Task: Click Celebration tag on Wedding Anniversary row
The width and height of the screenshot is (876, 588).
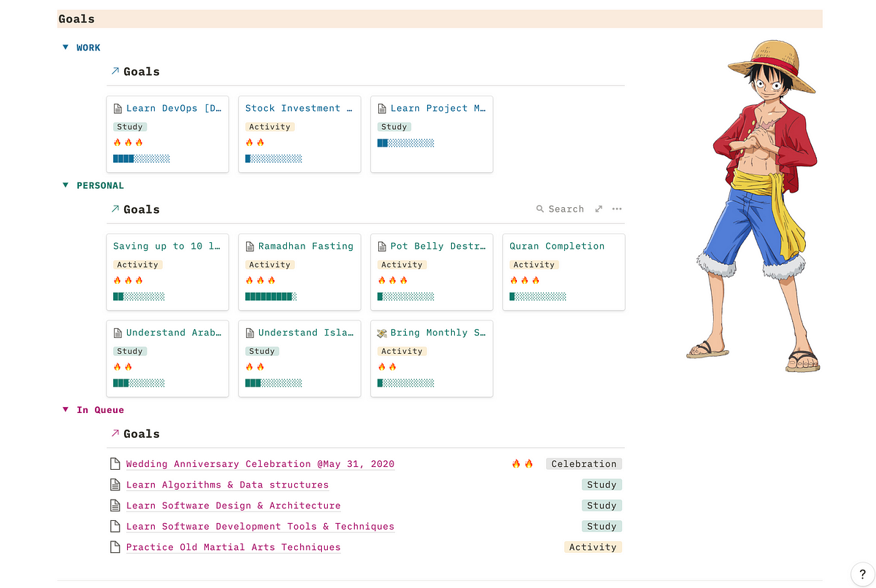Action: [x=584, y=464]
